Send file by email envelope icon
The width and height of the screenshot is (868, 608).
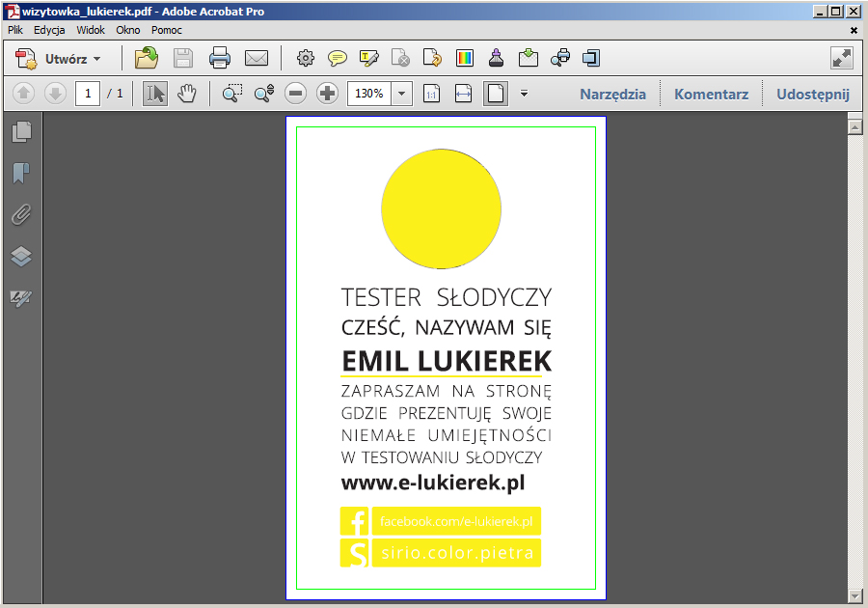click(x=257, y=58)
